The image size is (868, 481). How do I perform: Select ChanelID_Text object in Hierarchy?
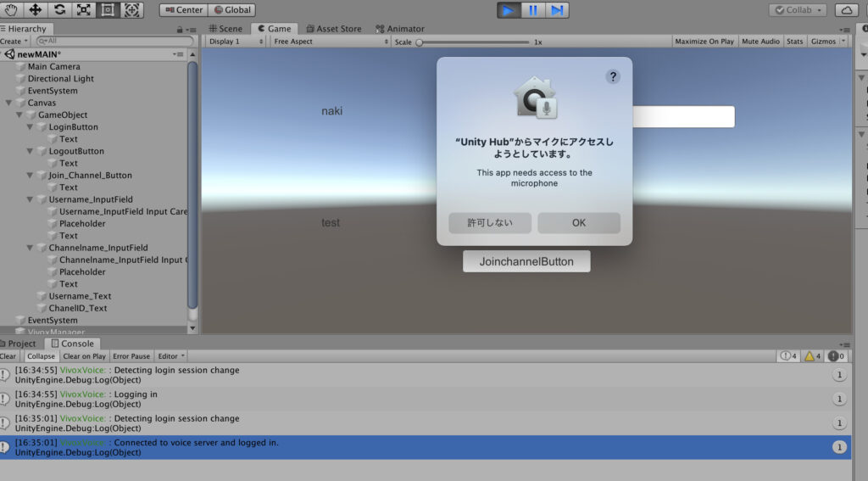pos(77,308)
